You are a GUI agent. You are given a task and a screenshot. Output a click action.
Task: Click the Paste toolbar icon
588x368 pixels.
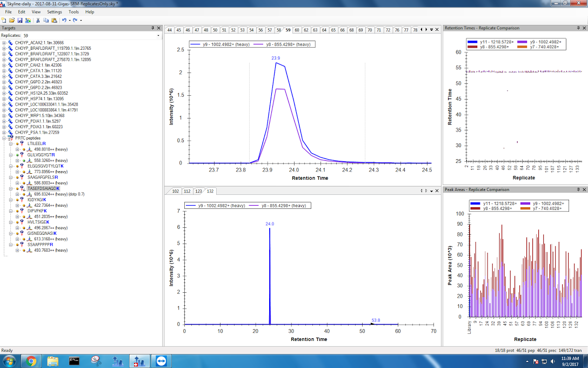54,20
